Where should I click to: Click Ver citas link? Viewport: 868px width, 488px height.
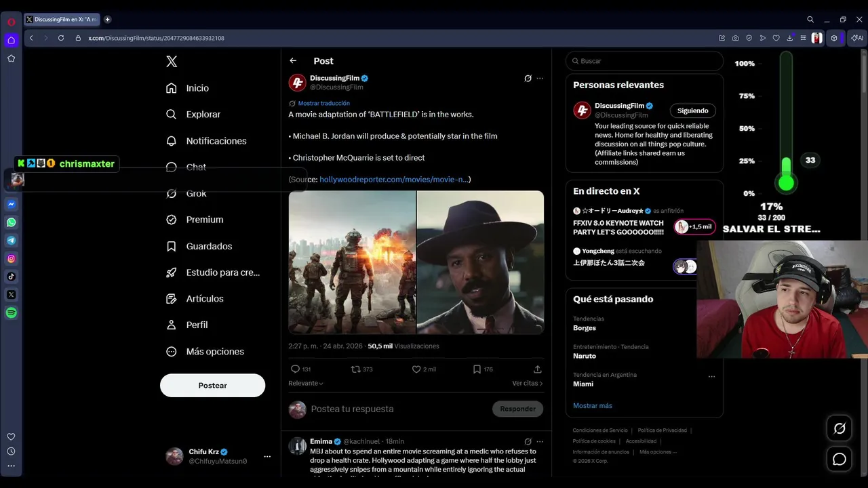[528, 383]
